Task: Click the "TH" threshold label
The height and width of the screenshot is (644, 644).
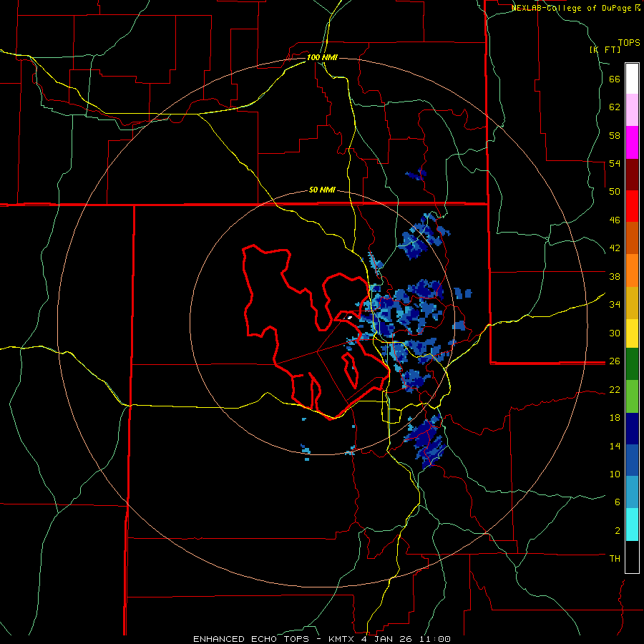Action: (615, 558)
